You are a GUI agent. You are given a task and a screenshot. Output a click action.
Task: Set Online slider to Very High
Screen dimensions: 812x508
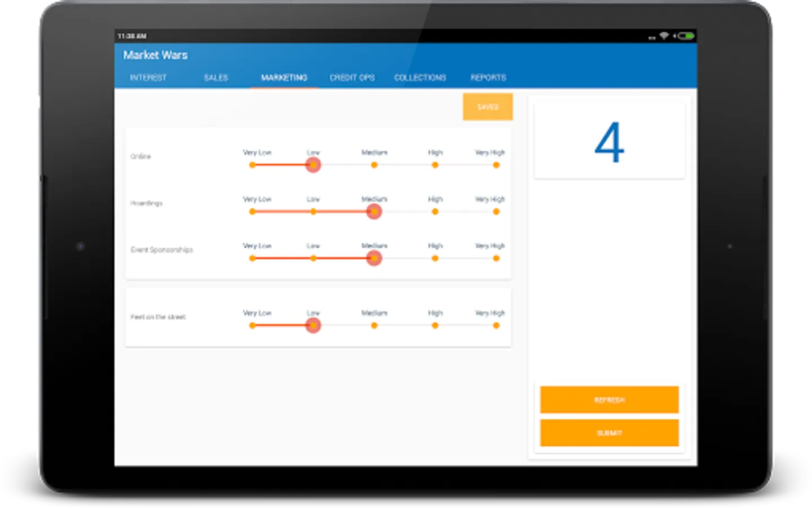[x=496, y=165]
